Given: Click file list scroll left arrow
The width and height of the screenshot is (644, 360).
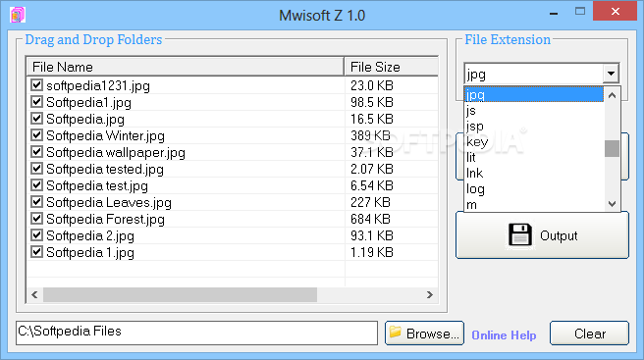Looking at the screenshot, I should 34,294.
